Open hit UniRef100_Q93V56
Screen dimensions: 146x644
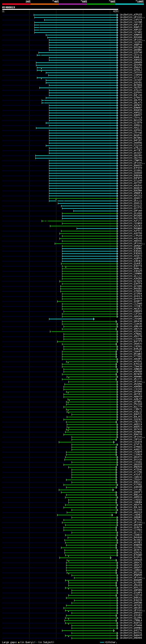click(x=131, y=65)
